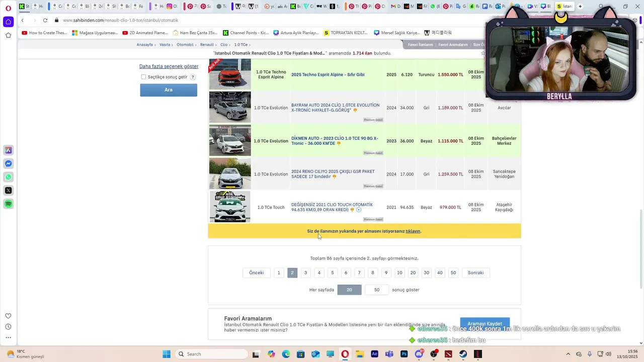Toggle Seçtikçe sonuç getir checkbox
This screenshot has width=644, height=362.
[143, 77]
